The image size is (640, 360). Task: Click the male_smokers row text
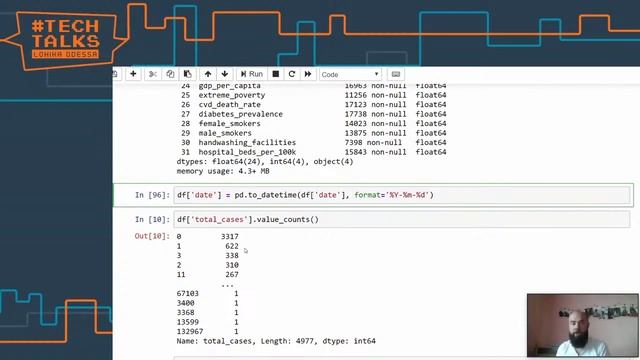(225, 133)
